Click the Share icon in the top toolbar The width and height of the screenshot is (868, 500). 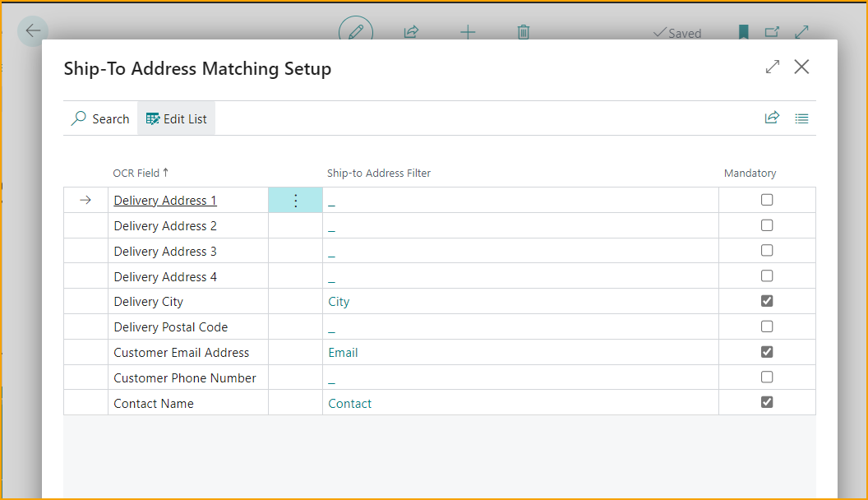point(410,32)
